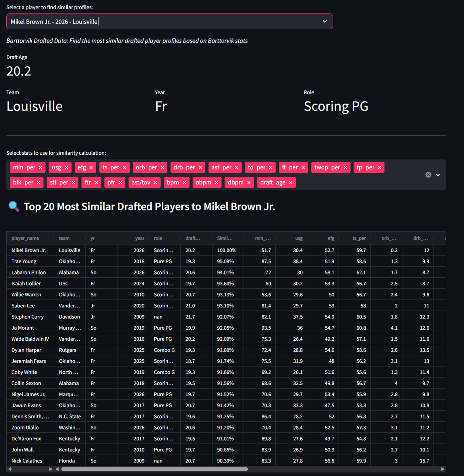
Task: Click the Florida team cell
Action: point(70,461)
